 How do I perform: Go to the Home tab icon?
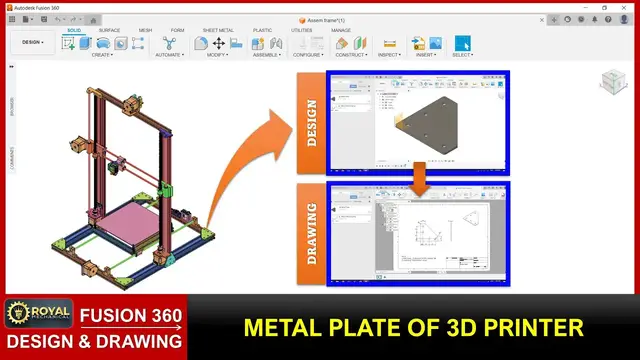(93, 20)
